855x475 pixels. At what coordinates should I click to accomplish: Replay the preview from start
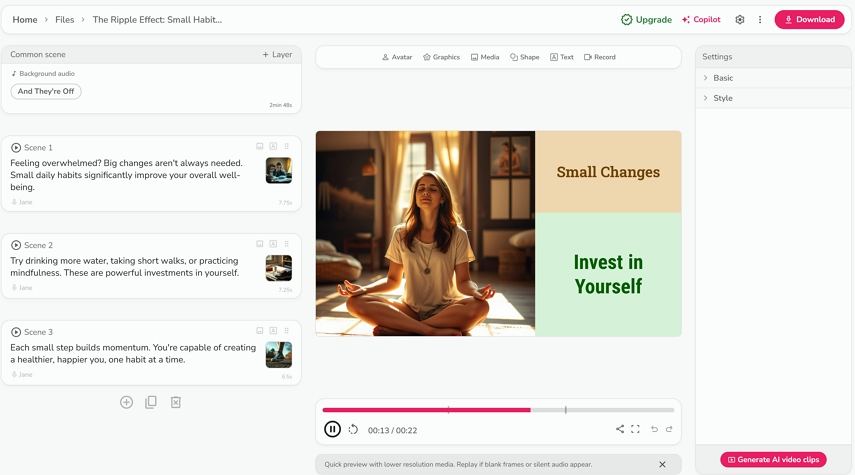[353, 430]
